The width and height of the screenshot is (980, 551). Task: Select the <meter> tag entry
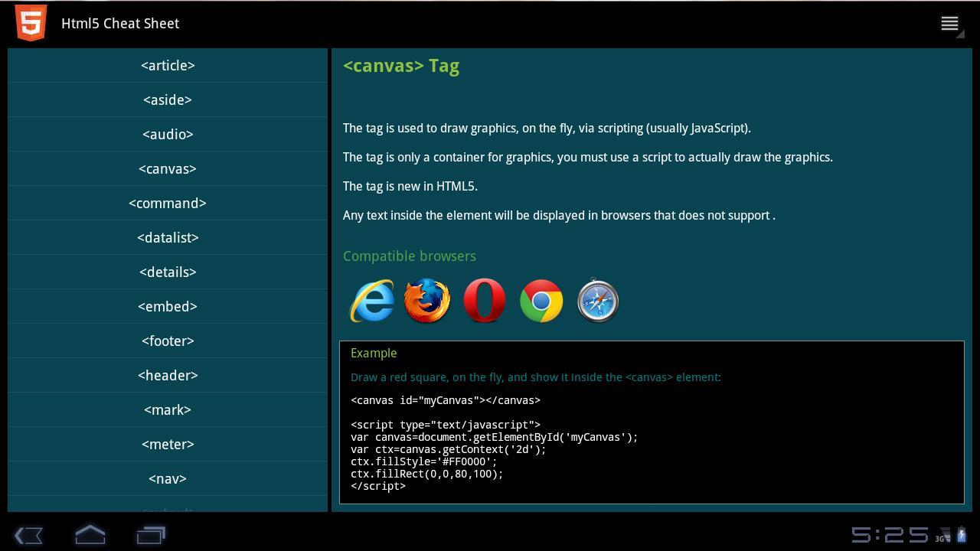point(168,444)
